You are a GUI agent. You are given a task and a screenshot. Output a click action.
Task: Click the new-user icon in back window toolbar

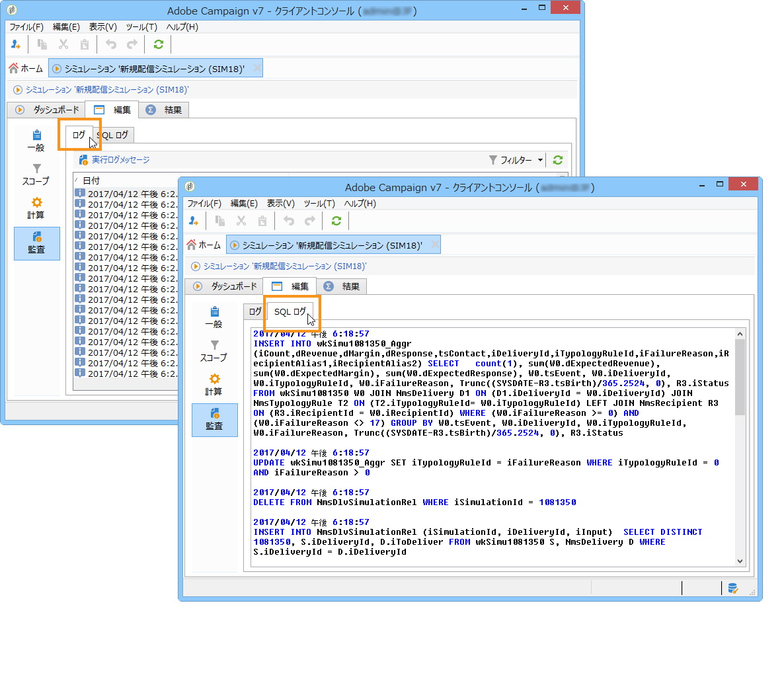click(16, 44)
